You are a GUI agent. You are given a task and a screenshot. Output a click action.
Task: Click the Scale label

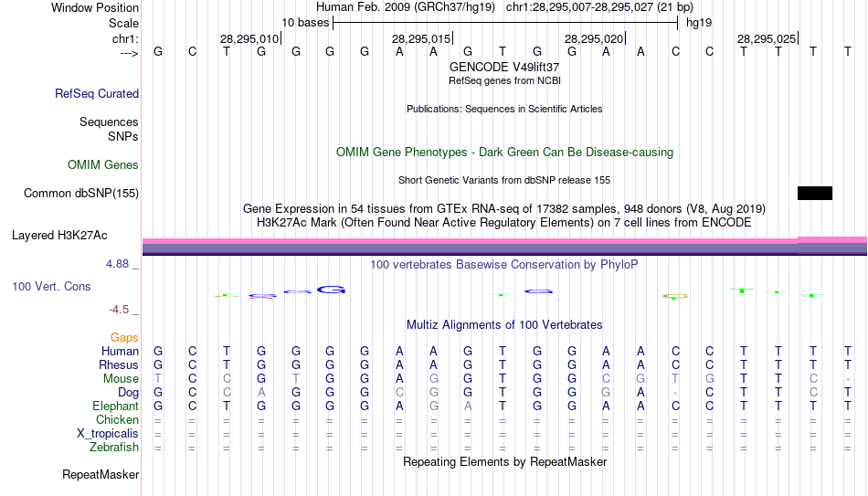[124, 23]
